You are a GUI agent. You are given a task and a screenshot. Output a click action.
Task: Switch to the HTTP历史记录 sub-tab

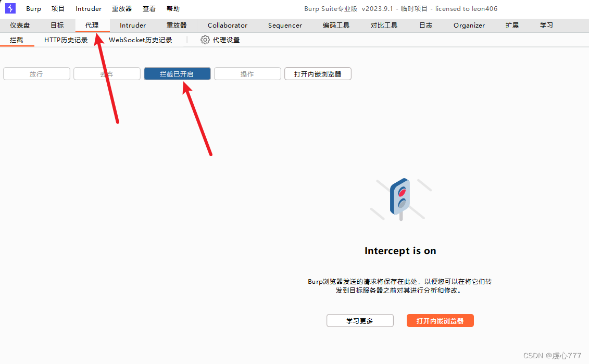point(66,40)
